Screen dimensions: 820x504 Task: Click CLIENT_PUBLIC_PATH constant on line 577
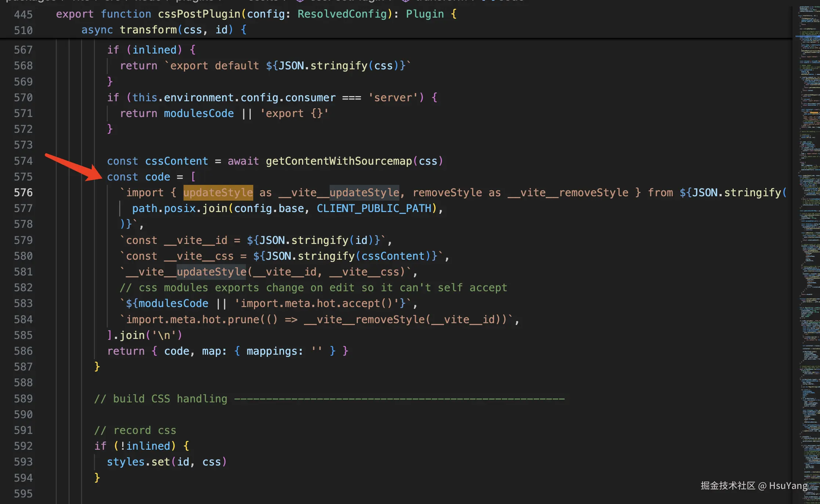(374, 208)
